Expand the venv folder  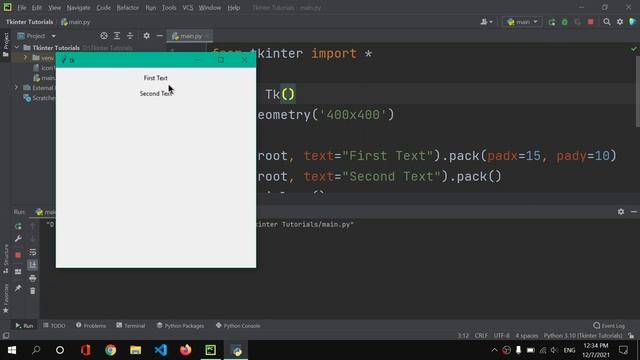tap(25, 58)
